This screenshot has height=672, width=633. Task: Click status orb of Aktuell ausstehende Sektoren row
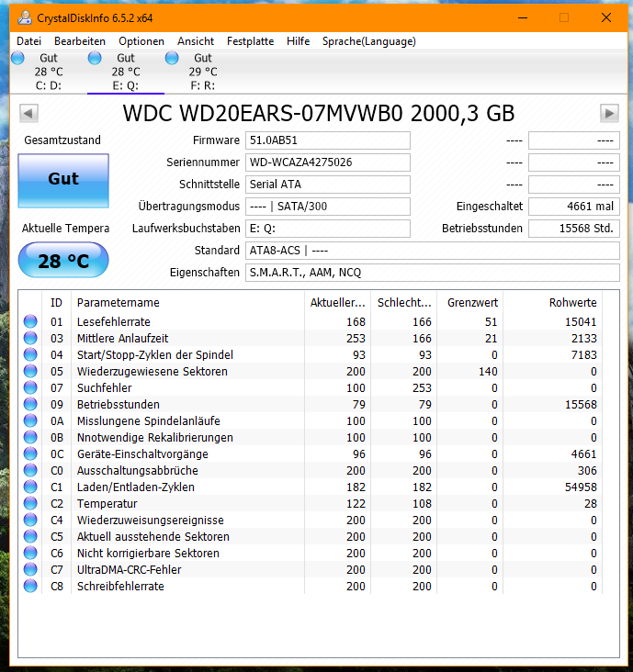click(x=30, y=536)
